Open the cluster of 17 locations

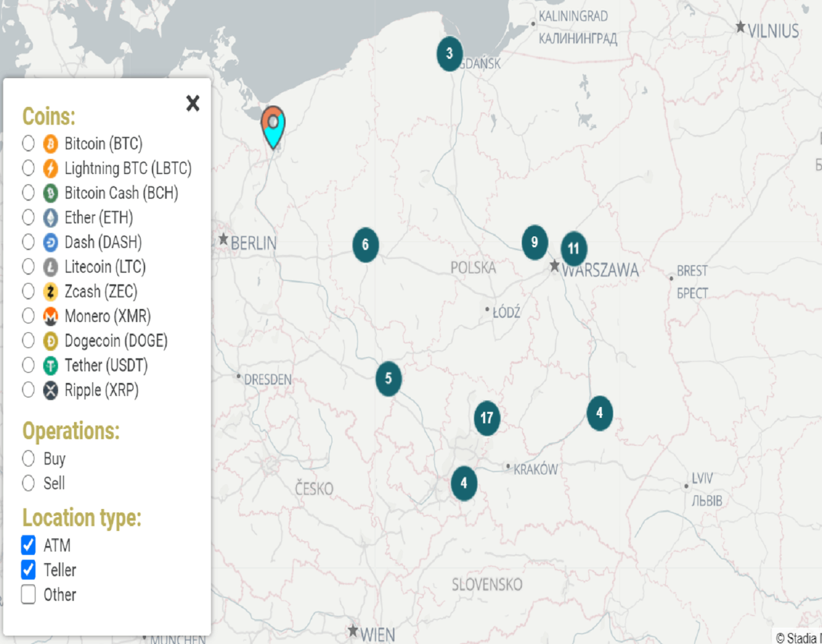pyautogui.click(x=487, y=418)
